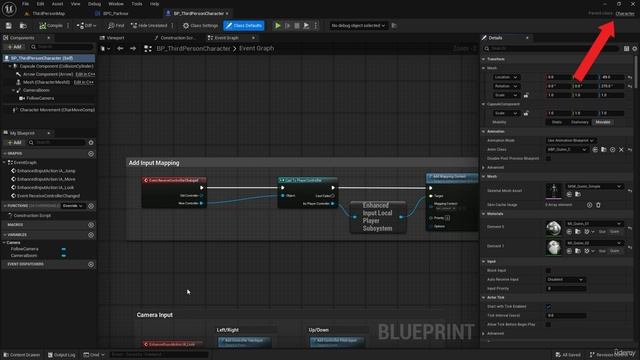Viewport: 640px width, 360px height.
Task: Click the Browse to asset toolbar icon
Action: click(x=23, y=26)
